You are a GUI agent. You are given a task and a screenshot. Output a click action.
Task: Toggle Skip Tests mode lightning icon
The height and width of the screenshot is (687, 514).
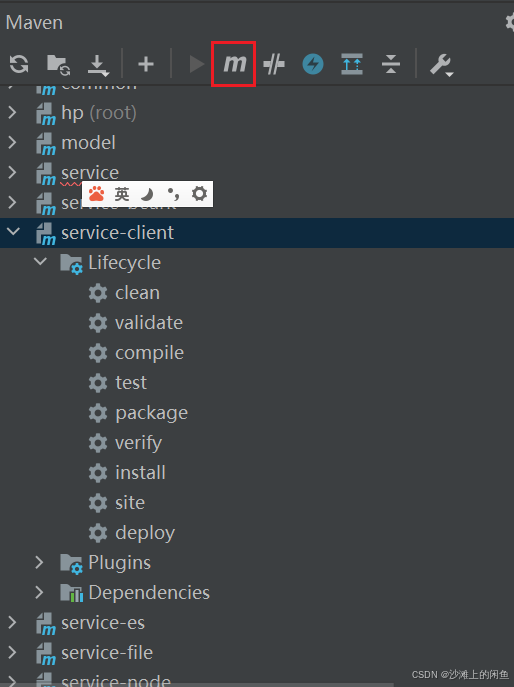[x=313, y=64]
